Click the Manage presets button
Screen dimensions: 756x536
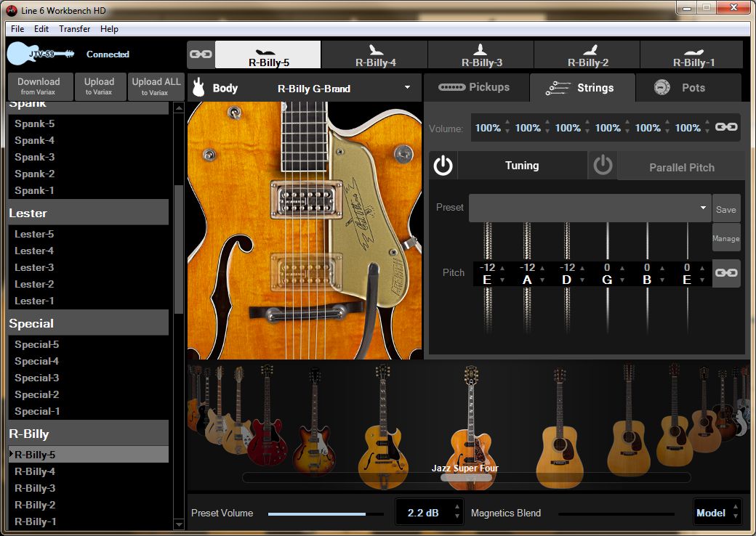[x=726, y=238]
